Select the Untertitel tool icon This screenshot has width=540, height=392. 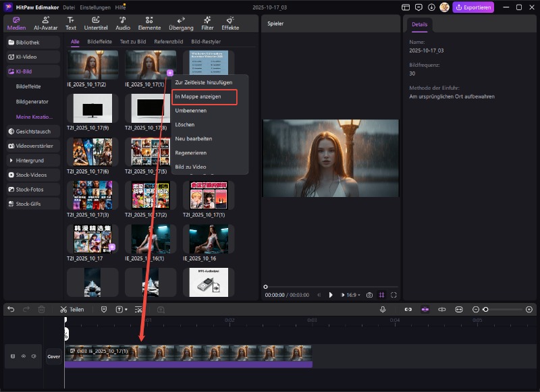click(x=95, y=24)
